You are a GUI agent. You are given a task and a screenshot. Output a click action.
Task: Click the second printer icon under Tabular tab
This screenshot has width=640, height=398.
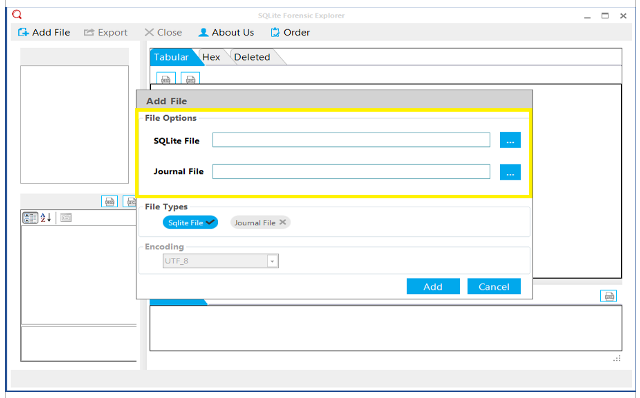click(190, 79)
